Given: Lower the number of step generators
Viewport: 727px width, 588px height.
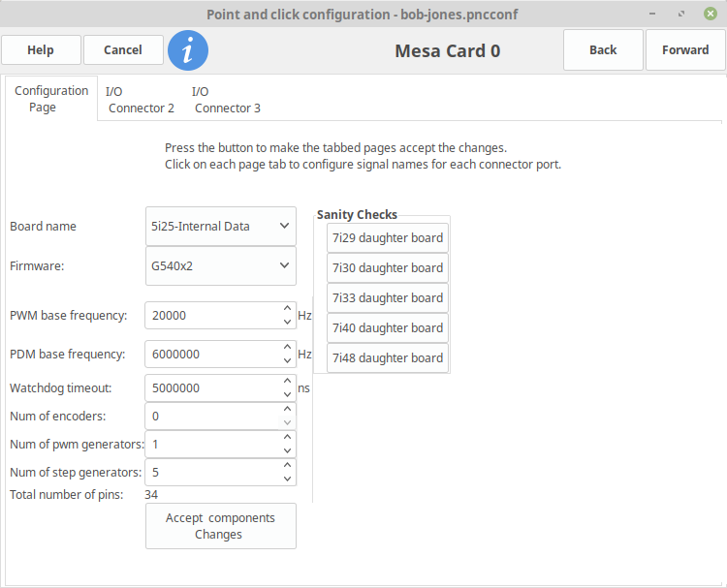Looking at the screenshot, I should coord(288,480).
